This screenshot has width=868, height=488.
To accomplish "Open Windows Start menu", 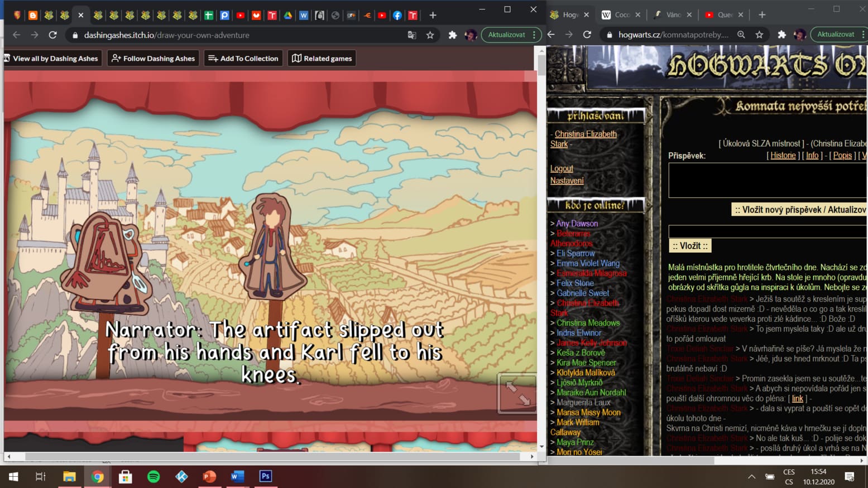I will pyautogui.click(x=13, y=476).
